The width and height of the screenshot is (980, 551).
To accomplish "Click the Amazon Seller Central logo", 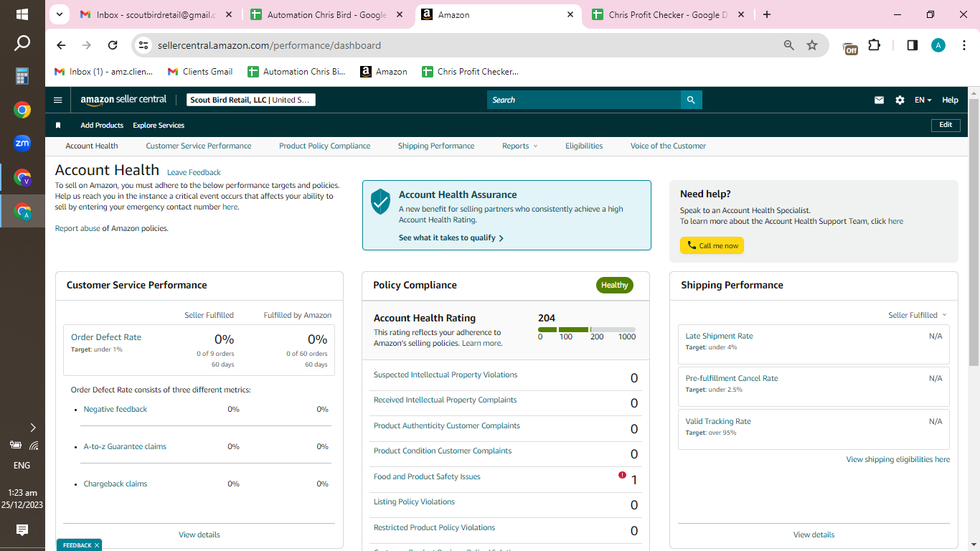I will tap(123, 100).
